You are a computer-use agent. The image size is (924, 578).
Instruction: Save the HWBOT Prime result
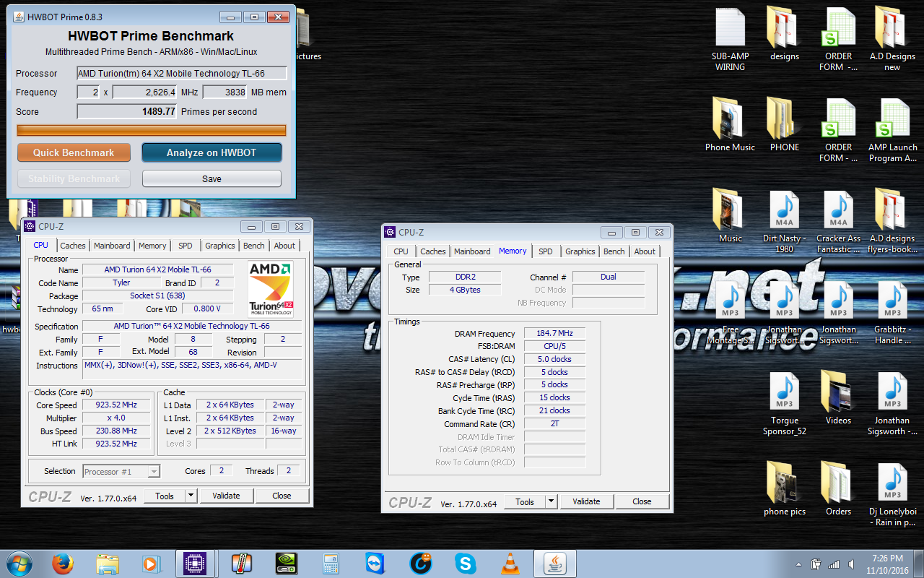click(212, 178)
